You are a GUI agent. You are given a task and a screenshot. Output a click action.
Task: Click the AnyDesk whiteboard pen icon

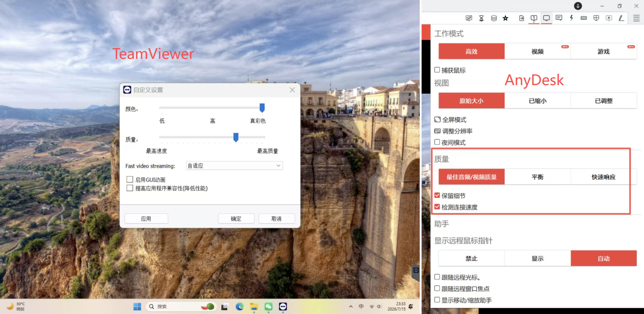[621, 18]
